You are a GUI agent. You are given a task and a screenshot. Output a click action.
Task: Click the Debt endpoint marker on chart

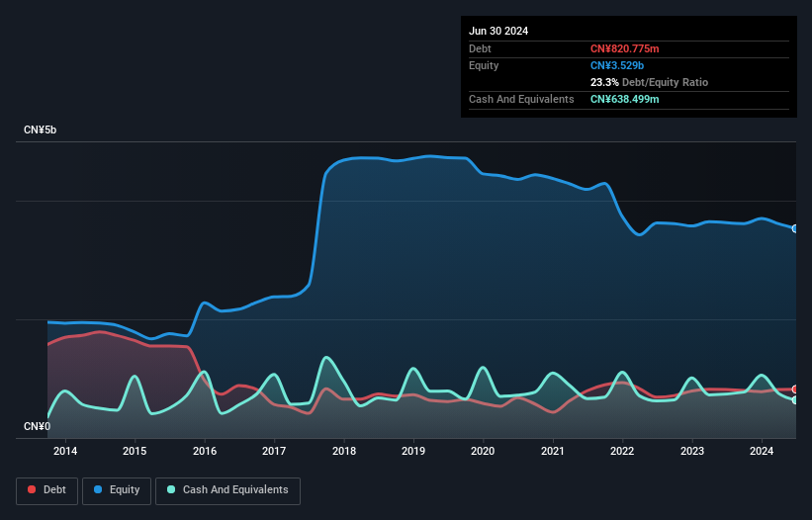click(x=795, y=390)
